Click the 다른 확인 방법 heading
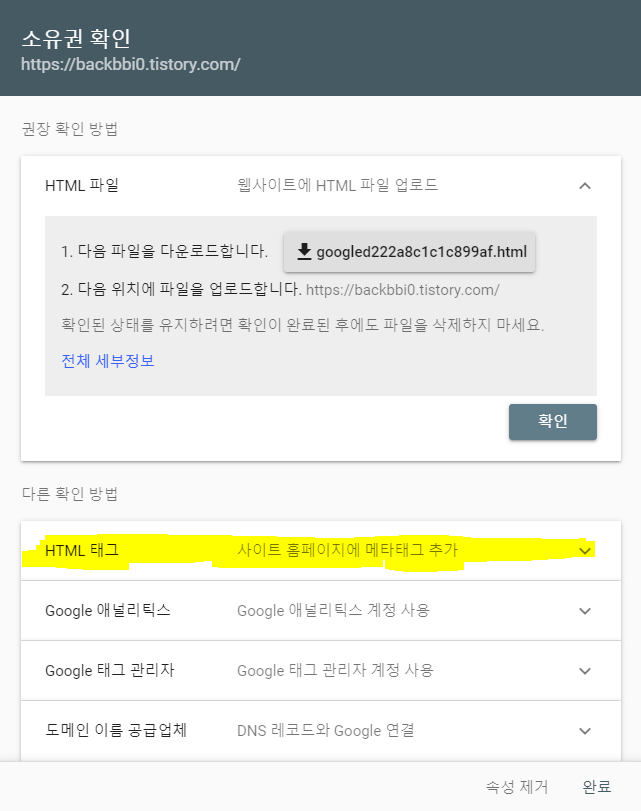Viewport: 641px width, 811px height. [70, 494]
